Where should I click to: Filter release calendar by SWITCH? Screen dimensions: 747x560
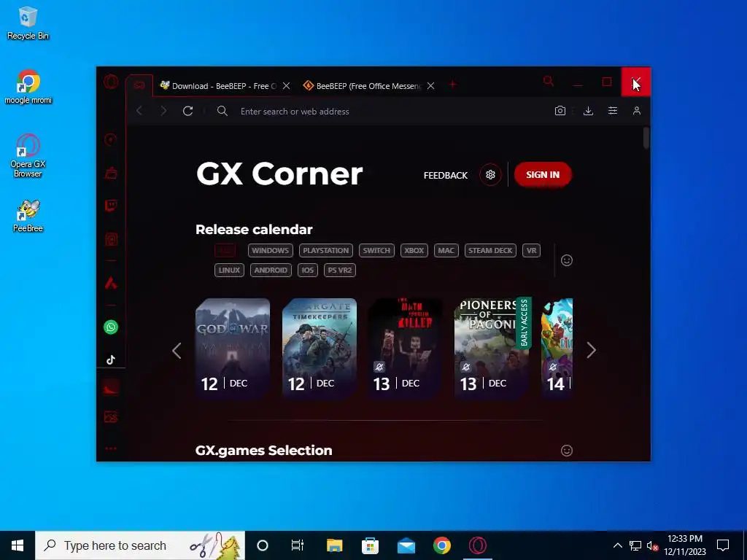[376, 251]
